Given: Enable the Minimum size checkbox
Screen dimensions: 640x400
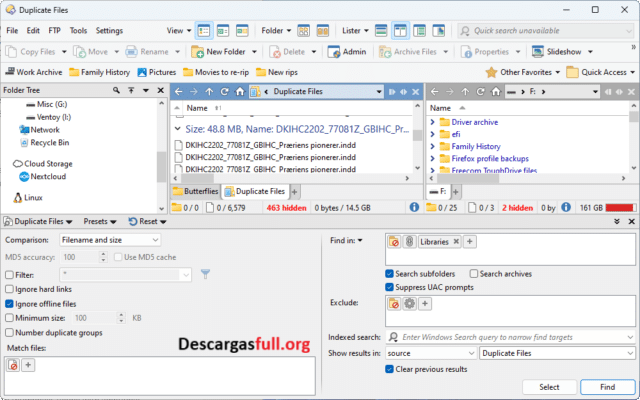Looking at the screenshot, I should (9, 318).
